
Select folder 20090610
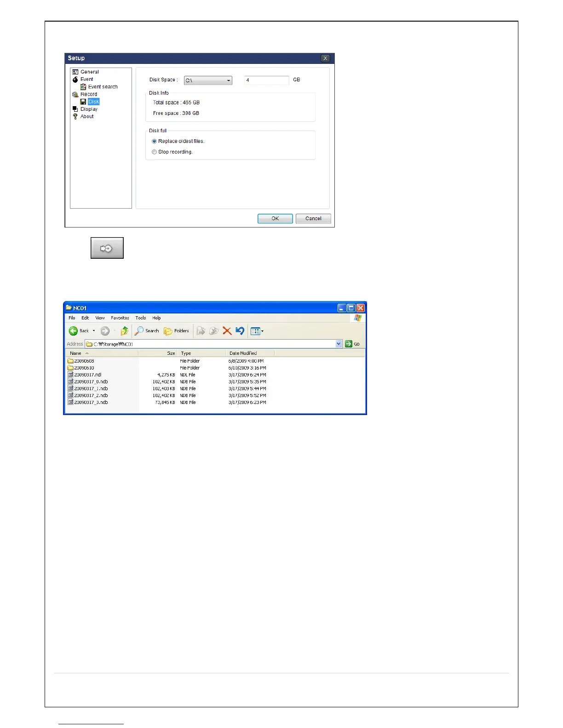pyautogui.click(x=84, y=368)
